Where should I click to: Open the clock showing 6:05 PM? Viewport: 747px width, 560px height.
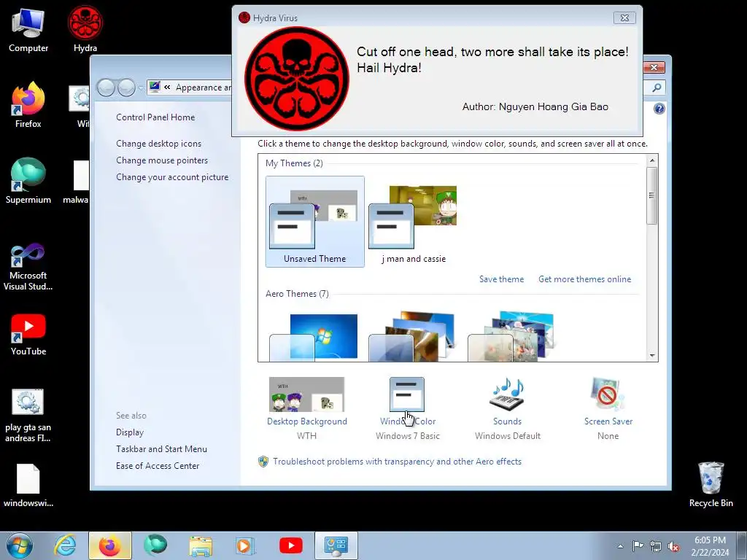click(x=710, y=545)
